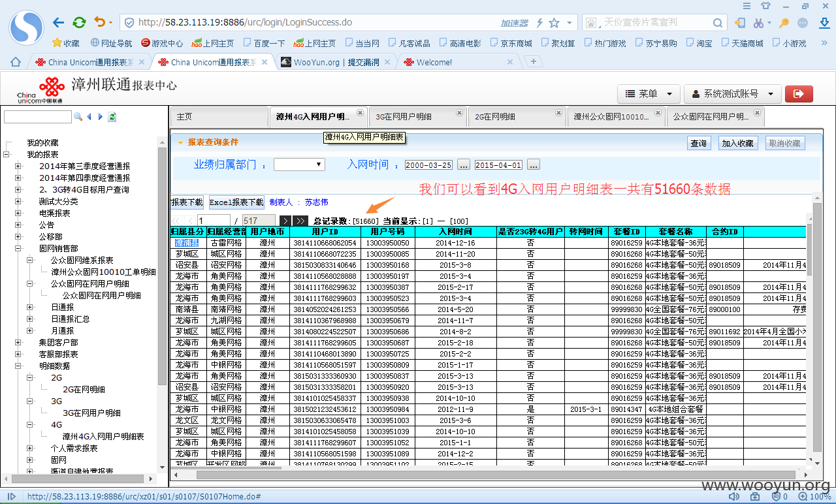
Task: Select 漳州4G入网用户明细表 in the tree
Action: click(103, 437)
